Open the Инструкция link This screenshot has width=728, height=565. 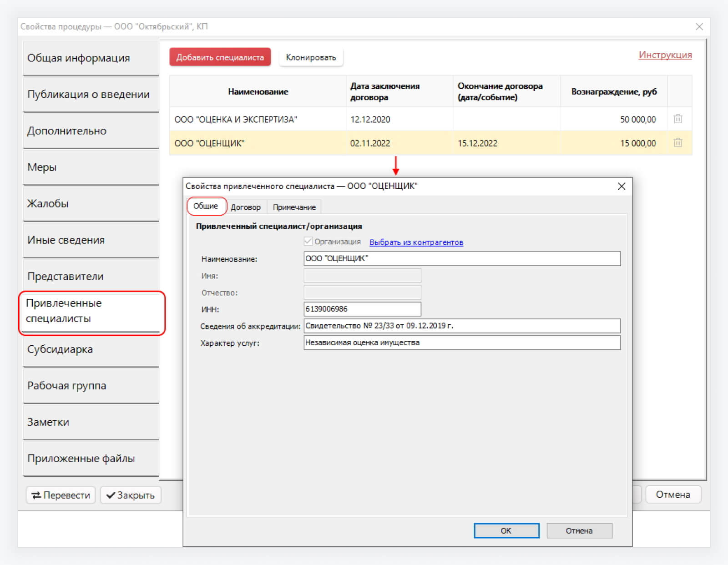click(x=665, y=55)
